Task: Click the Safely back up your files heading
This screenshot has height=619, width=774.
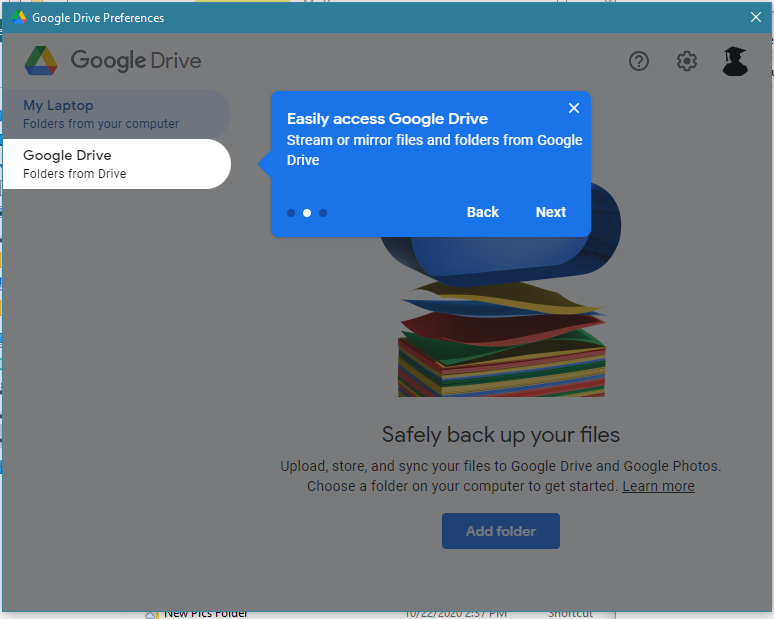Action: click(x=501, y=435)
